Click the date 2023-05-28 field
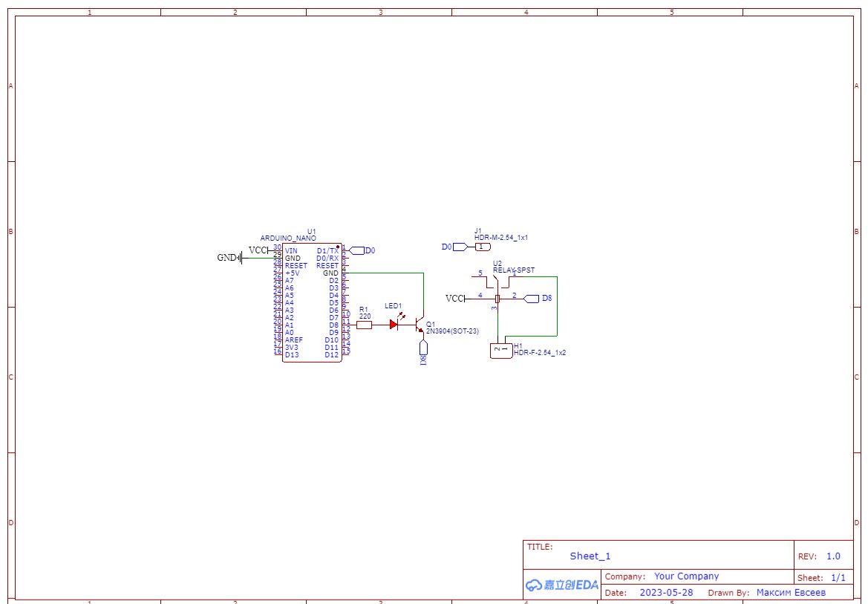The height and width of the screenshot is (604, 868). [666, 592]
